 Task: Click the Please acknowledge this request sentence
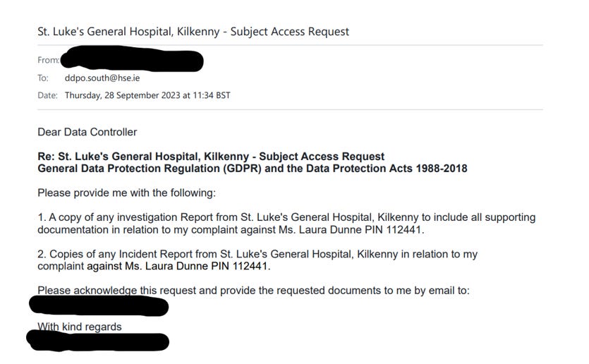[x=253, y=291]
